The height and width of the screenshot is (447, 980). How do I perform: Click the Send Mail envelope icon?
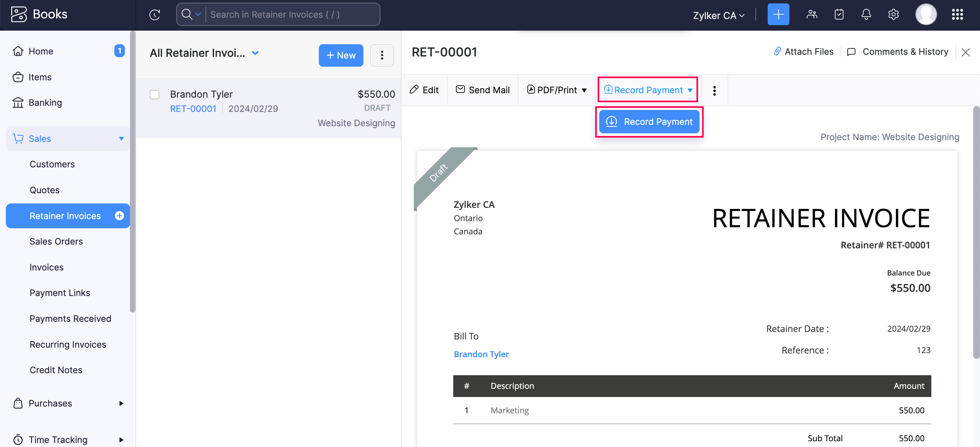(460, 90)
